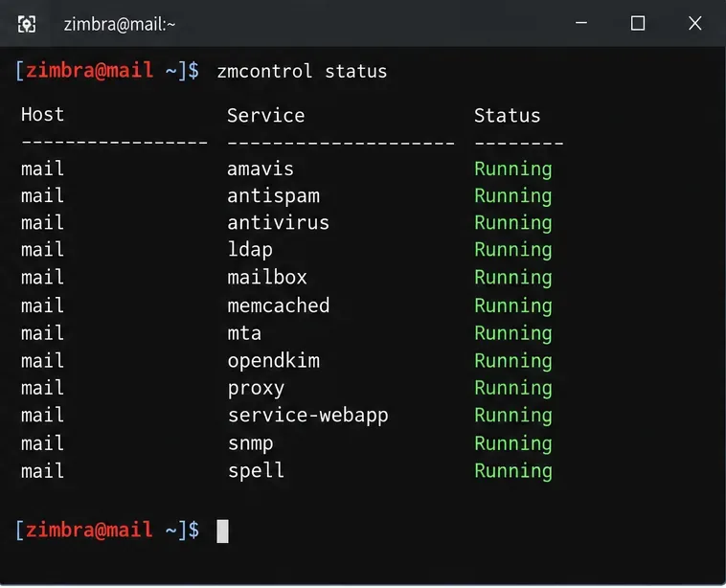Click the terminal app icon in title bar
The height and width of the screenshot is (588, 726).
pos(27,24)
